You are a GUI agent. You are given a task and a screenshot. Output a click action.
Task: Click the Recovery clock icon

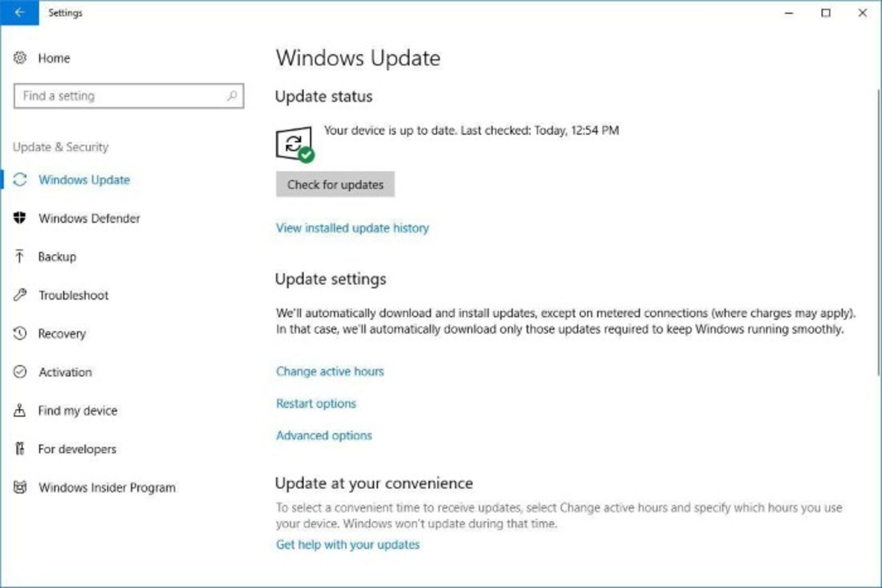coord(20,333)
